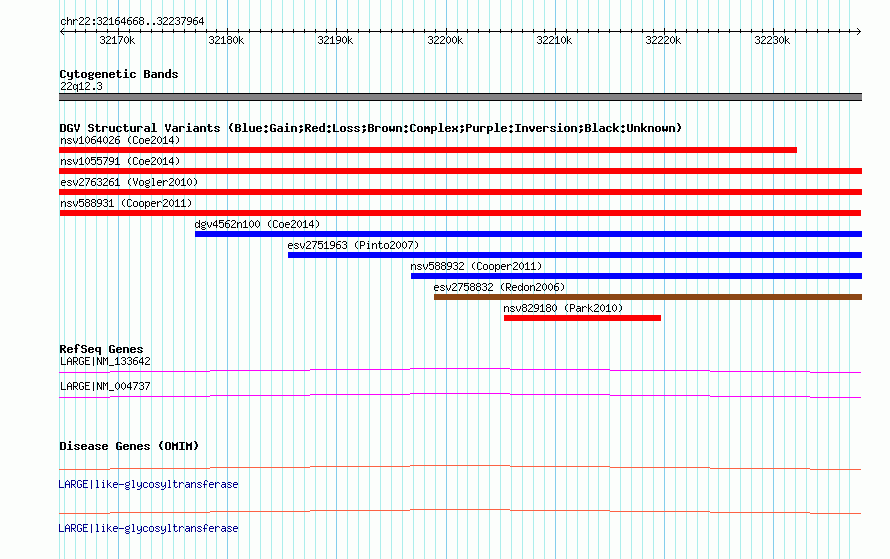Screen dimensions: 890x559
Task: Click the Cytogenetic Bands track title
Action: (x=119, y=74)
